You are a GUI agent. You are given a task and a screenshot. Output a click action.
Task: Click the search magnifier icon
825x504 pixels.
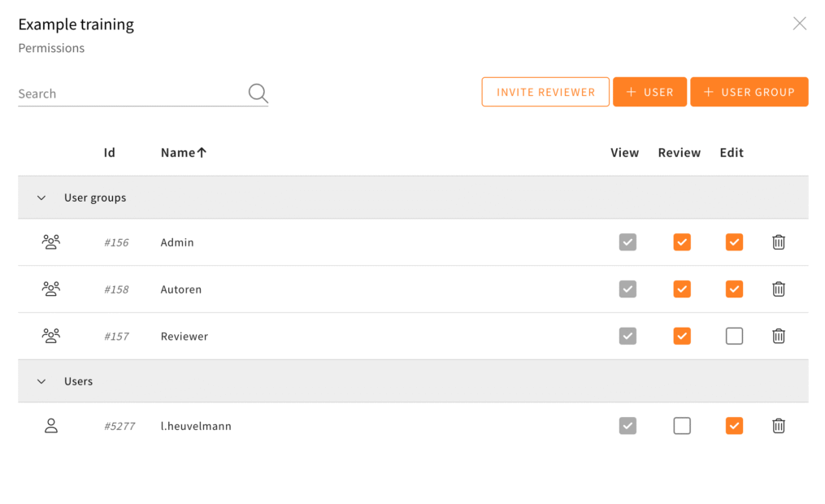click(x=258, y=93)
